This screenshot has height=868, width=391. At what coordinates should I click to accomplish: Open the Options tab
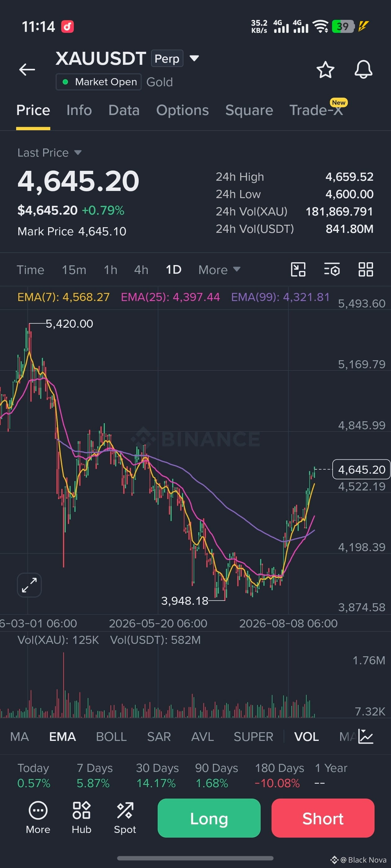182,110
